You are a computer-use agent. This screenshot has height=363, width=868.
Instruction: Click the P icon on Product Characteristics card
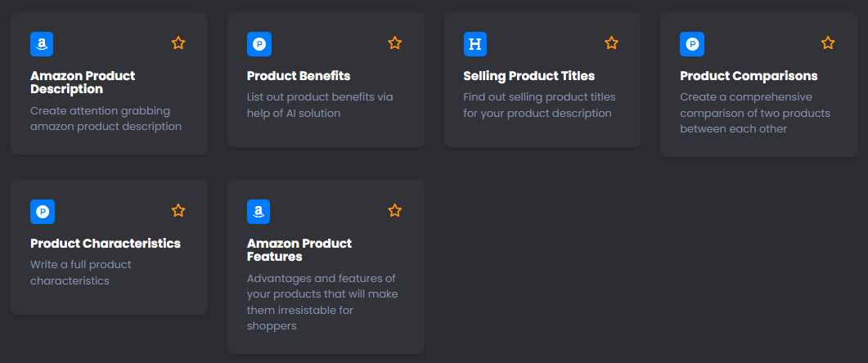tap(42, 211)
